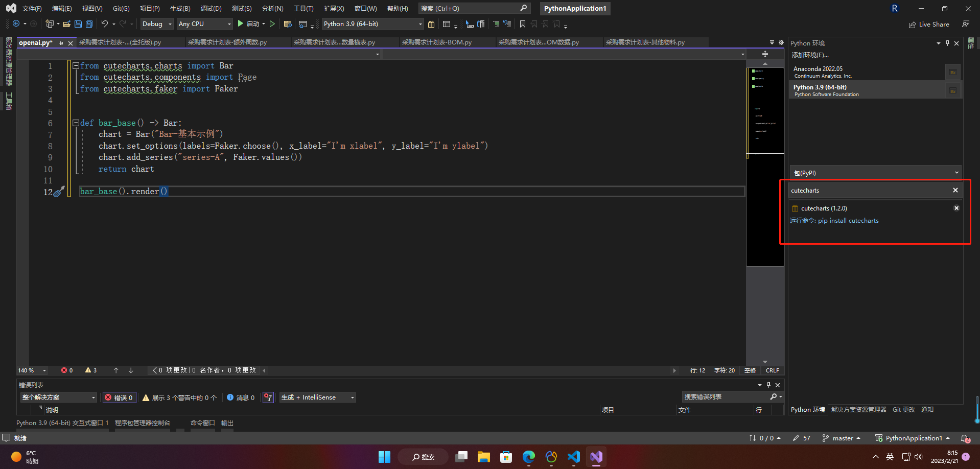Open the 文件(F) menu
Image resolution: width=980 pixels, height=469 pixels.
(x=32, y=8)
